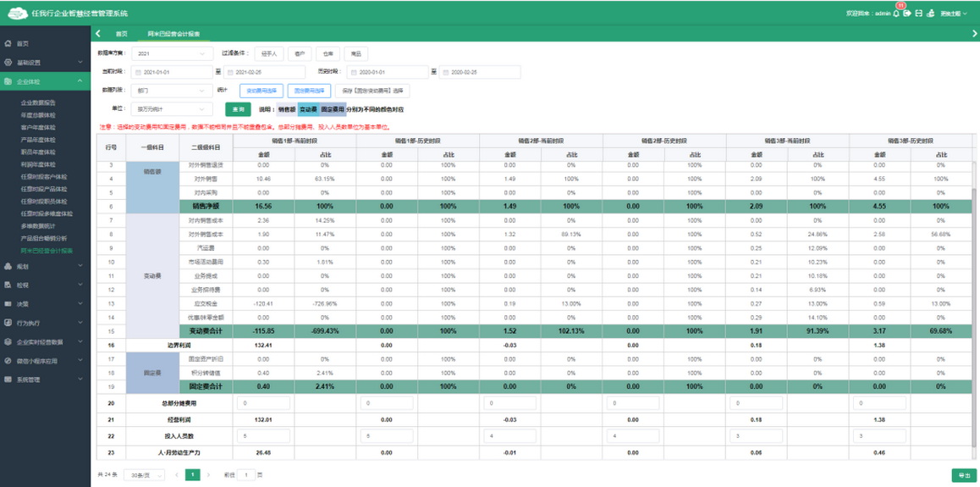Click the 首页 home icon in sidebar
Image resolution: width=980 pixels, height=487 pixels.
tap(8, 43)
